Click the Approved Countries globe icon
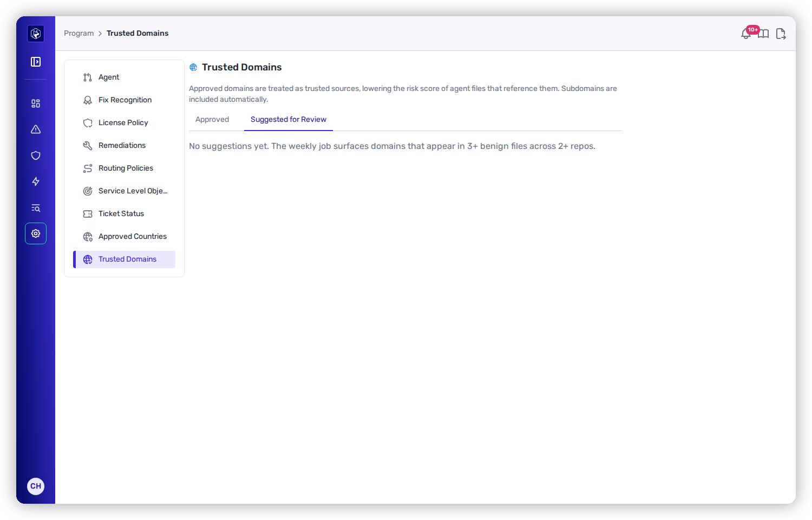The image size is (812, 520). click(88, 237)
